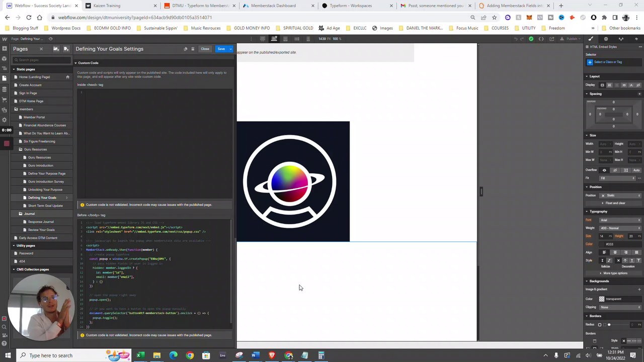Screen dimensions: 644x362
Task: Set display to flex
Action: click(x=609, y=85)
